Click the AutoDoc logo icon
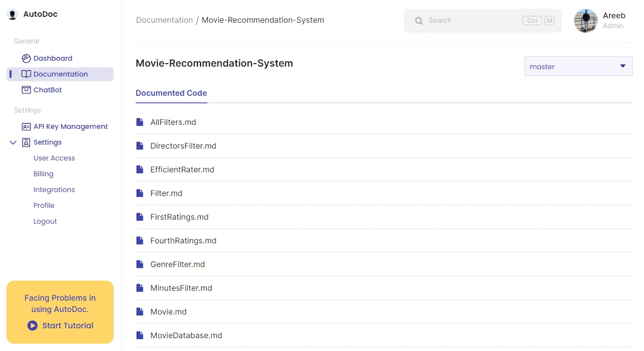 tap(13, 14)
